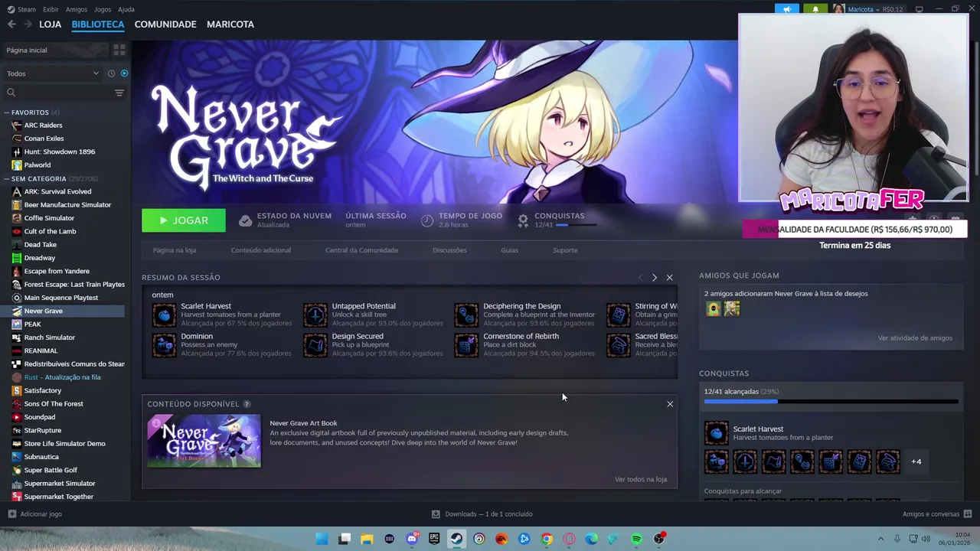The height and width of the screenshot is (551, 980).
Task: Click the Conquistas header progress indicator
Action: (576, 225)
